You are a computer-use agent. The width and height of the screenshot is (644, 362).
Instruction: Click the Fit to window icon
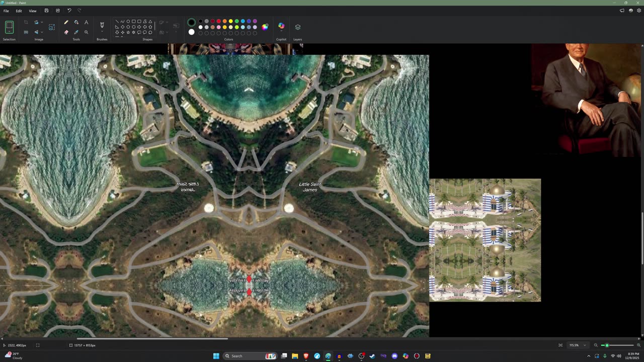tap(560, 345)
